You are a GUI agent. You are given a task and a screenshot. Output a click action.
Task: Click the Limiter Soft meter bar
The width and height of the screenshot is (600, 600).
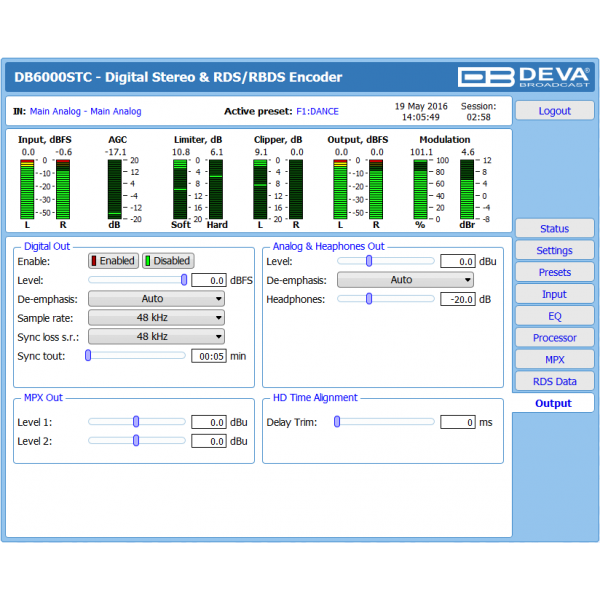coord(180,189)
